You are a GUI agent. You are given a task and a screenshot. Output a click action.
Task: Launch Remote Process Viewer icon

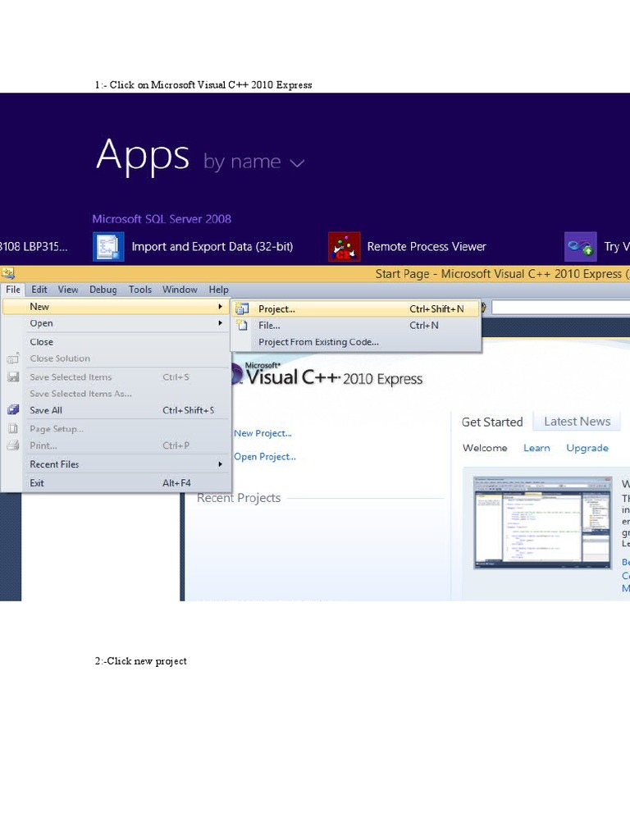(344, 246)
